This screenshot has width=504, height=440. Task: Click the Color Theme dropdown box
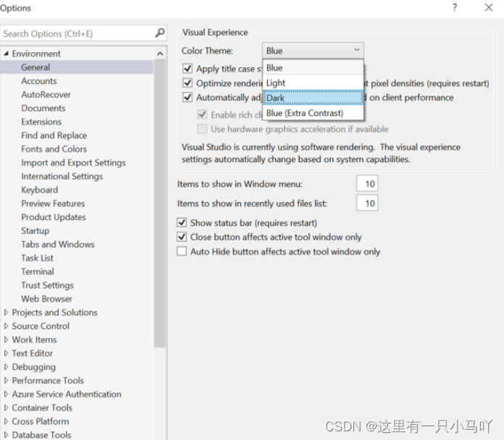pyautogui.click(x=313, y=51)
